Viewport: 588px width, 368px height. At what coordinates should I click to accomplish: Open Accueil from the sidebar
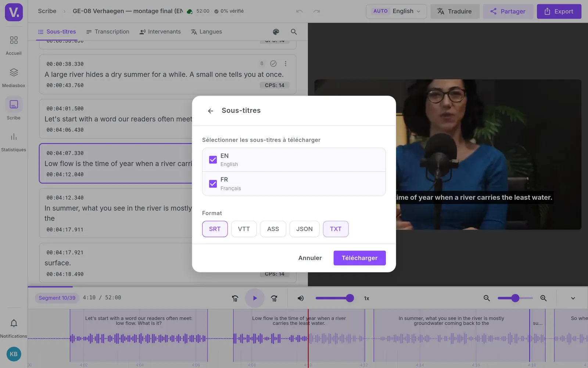14,45
